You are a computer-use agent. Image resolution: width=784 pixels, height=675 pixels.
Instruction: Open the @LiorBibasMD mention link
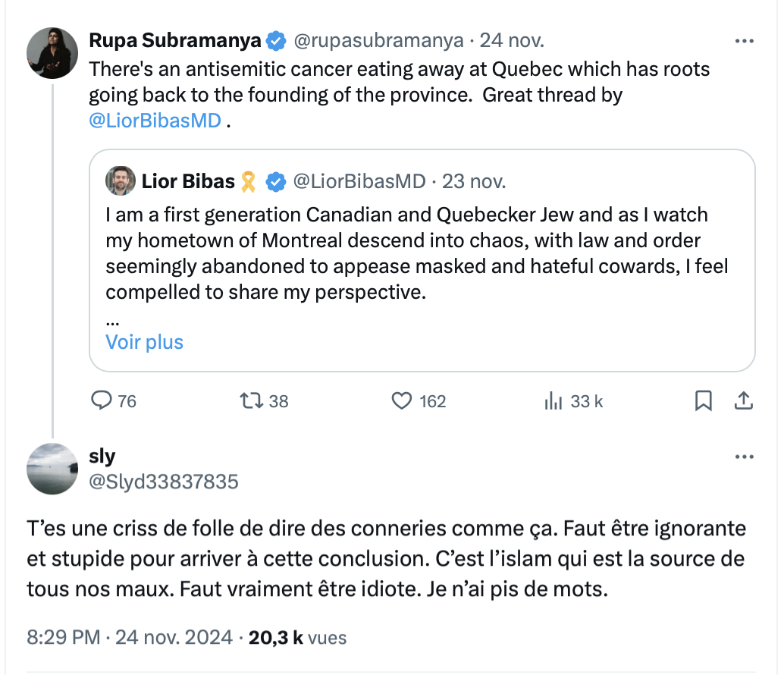coord(155,121)
